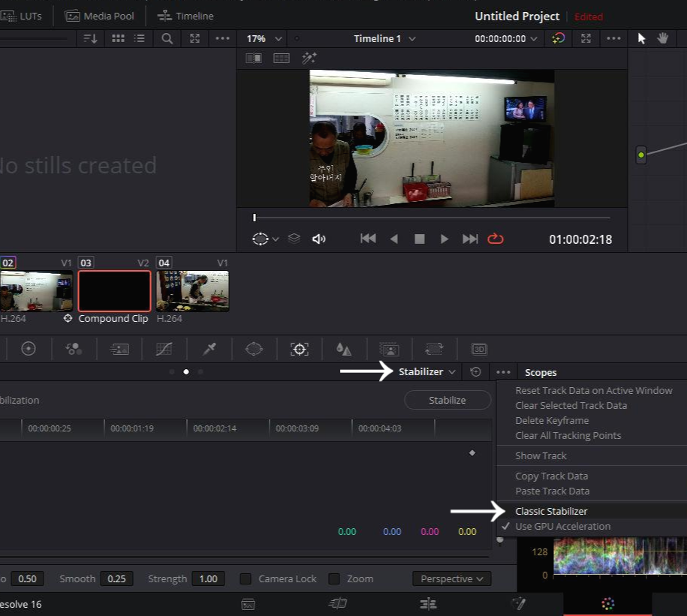Enable the Zoom checkbox
The width and height of the screenshot is (687, 616).
(334, 578)
